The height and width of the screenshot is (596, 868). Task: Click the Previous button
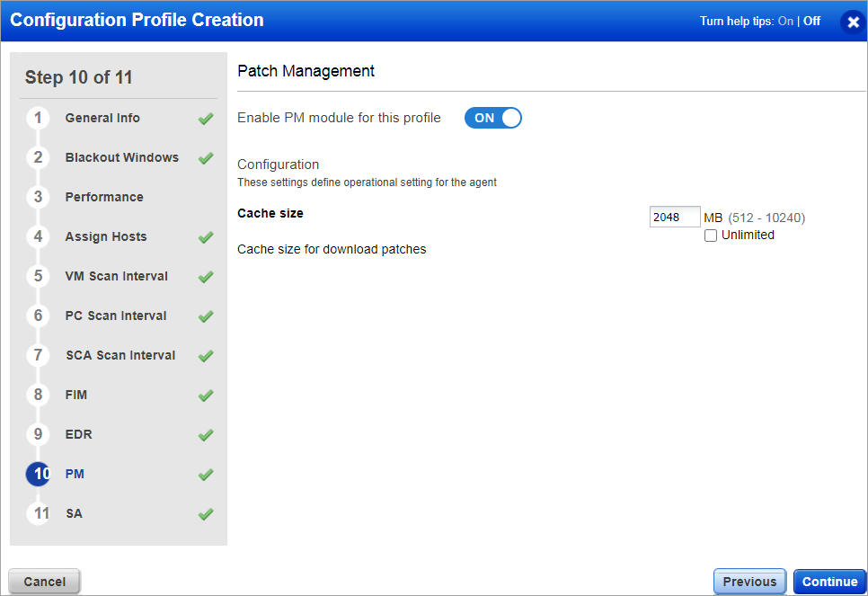pos(749,581)
